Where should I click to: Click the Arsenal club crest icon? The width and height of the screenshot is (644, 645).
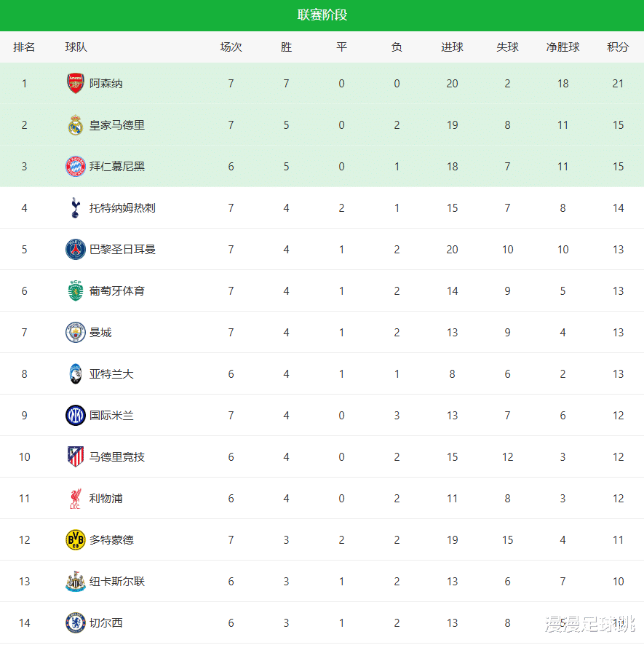(x=75, y=83)
